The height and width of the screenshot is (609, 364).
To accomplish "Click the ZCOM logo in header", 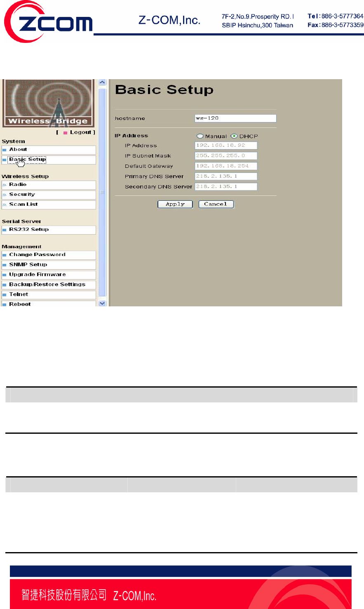I will point(49,21).
